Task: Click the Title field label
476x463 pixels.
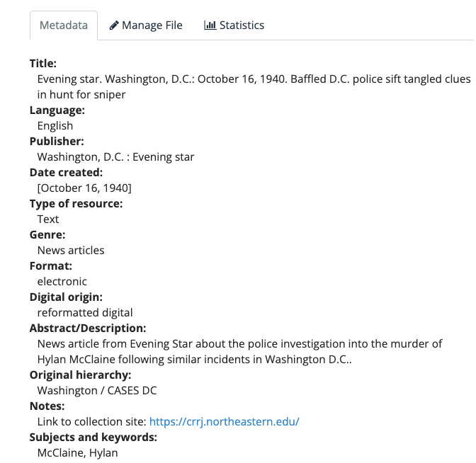Action: coord(43,63)
